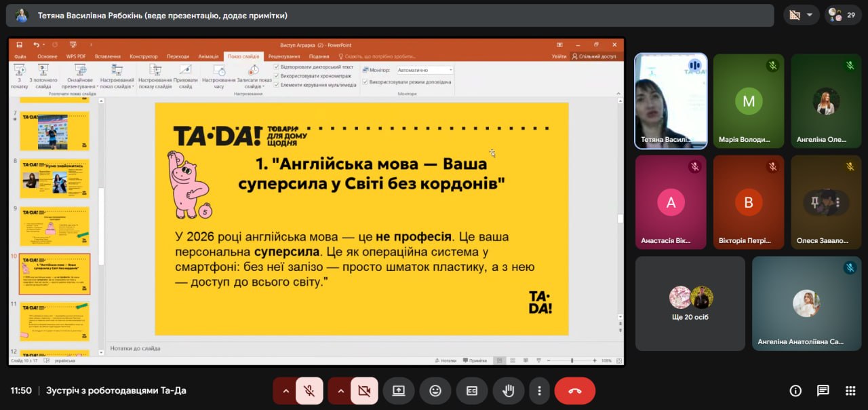Expand video settings arrow beside the camera
The width and height of the screenshot is (868, 410).
point(340,391)
